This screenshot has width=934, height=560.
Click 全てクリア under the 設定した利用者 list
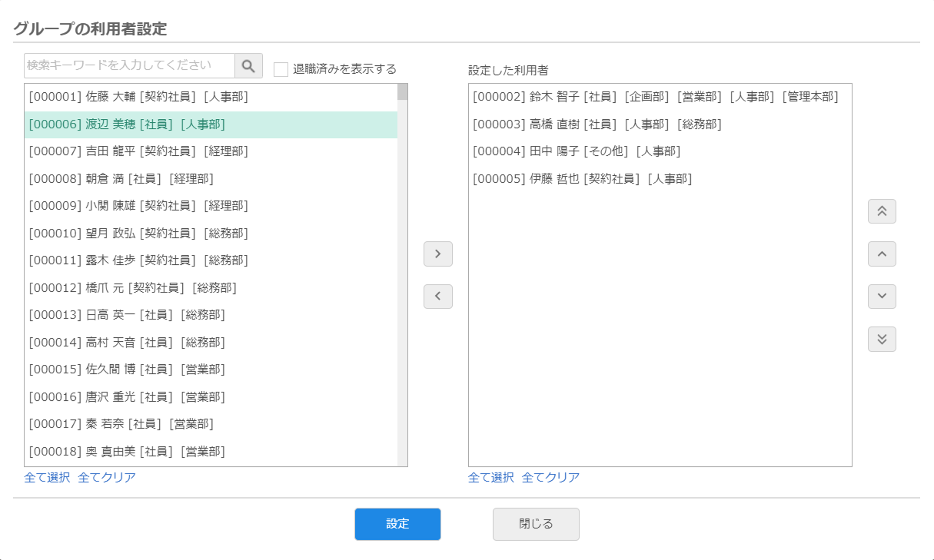[x=550, y=477]
